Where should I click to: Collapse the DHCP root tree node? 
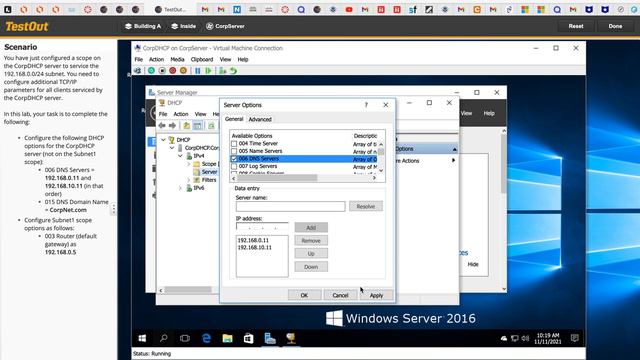(x=163, y=140)
